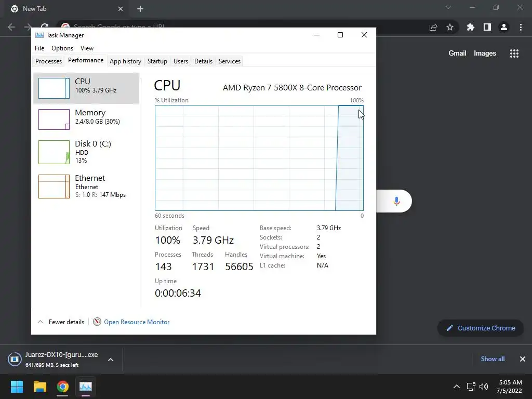Screen dimensions: 532x399
Task: Click the Customize Chrome button
Action: click(481, 328)
